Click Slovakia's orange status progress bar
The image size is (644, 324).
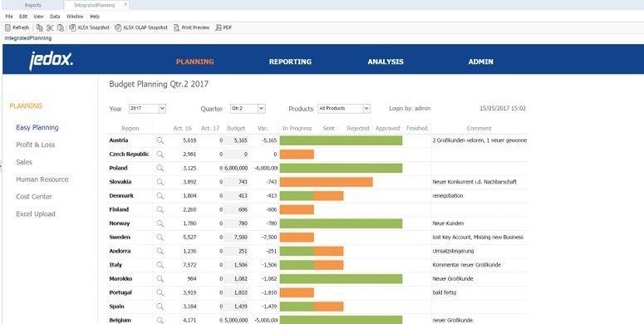click(x=326, y=182)
